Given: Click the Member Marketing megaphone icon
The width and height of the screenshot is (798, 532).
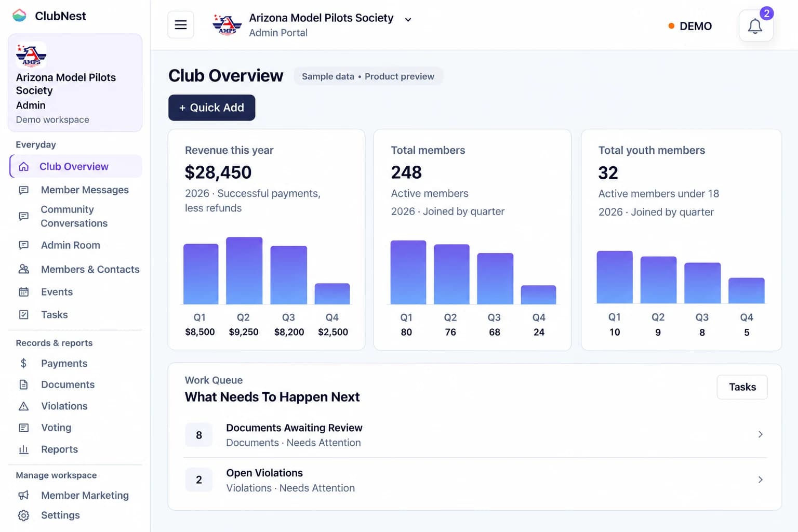Looking at the screenshot, I should (24, 495).
